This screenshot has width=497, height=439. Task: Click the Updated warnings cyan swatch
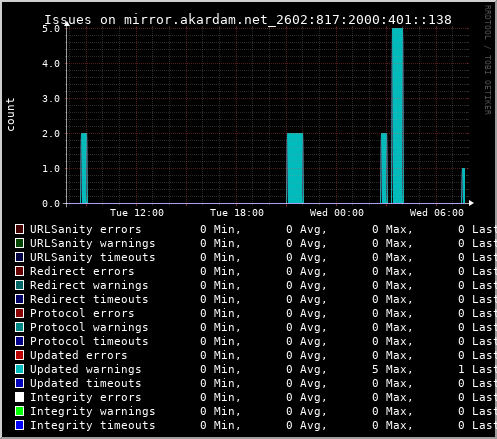click(x=19, y=369)
